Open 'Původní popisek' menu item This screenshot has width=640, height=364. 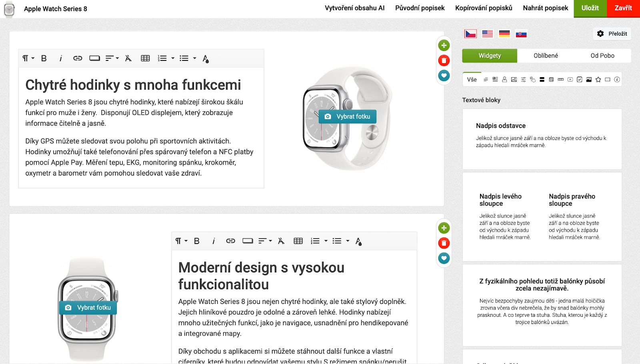tap(420, 8)
